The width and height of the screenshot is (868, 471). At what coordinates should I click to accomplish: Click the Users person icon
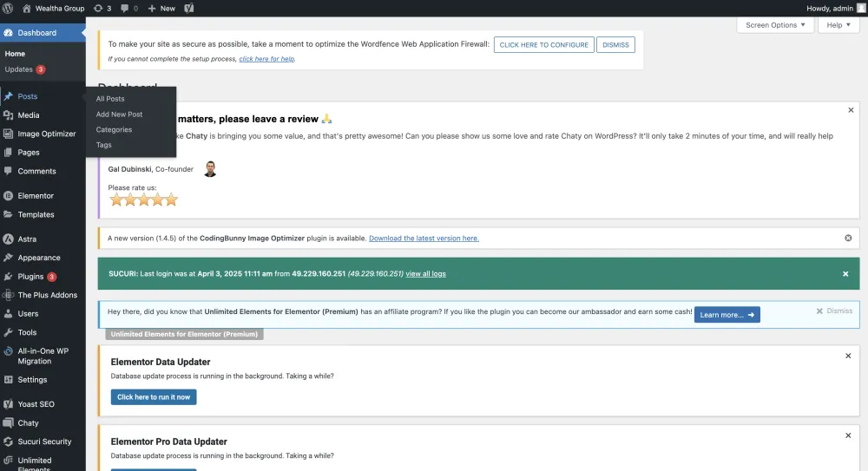click(x=9, y=314)
